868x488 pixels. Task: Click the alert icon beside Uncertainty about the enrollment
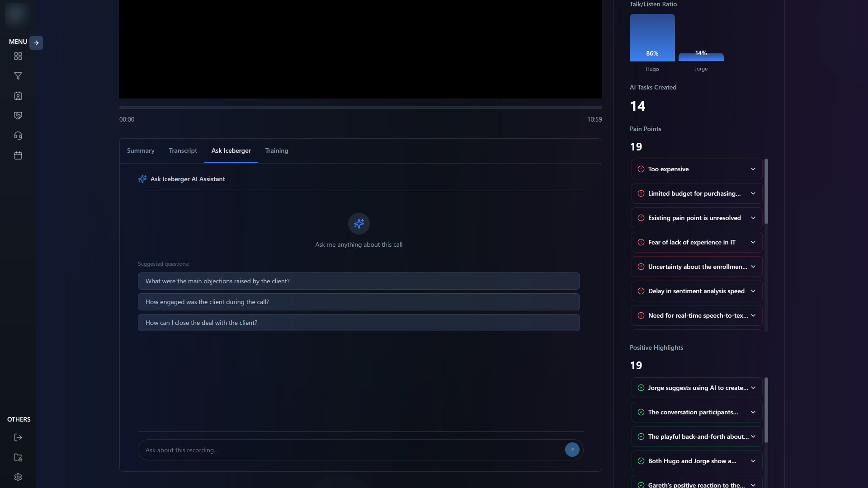click(x=641, y=267)
